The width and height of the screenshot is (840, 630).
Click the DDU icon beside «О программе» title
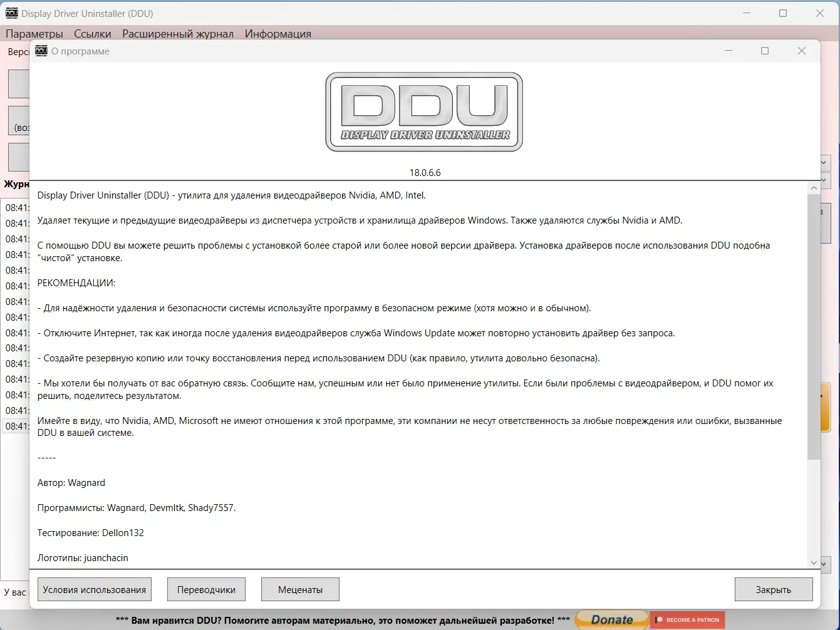41,51
